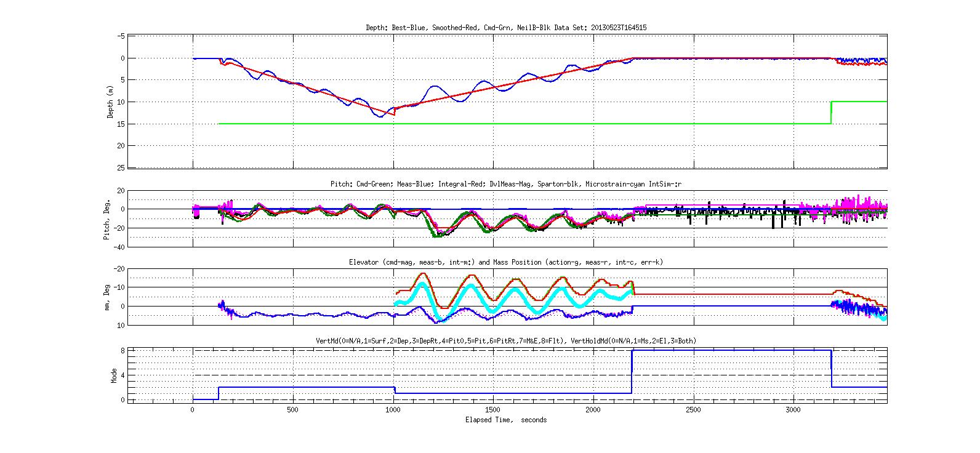Click the deepest point of the depth curve
The image size is (980, 453).
(x=381, y=116)
